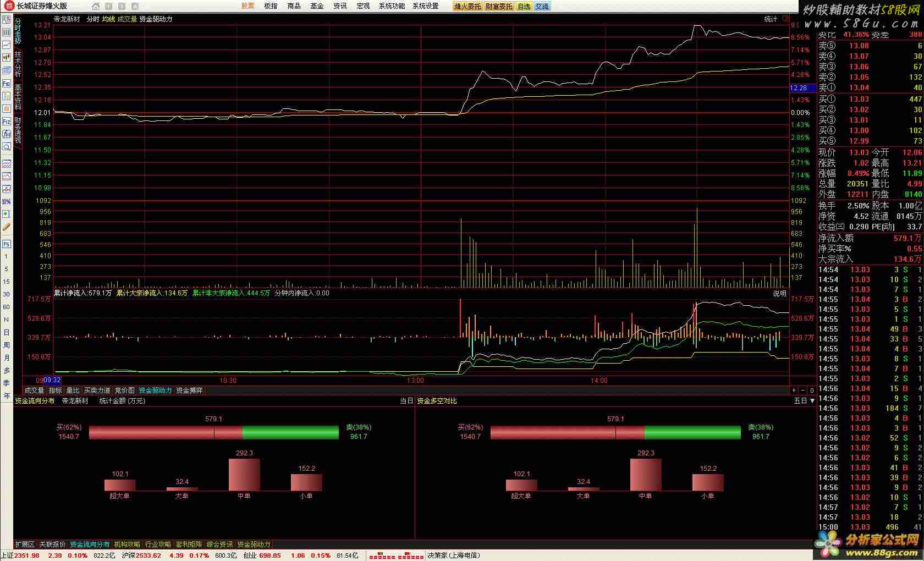Select the 15-minute period button

click(7, 282)
